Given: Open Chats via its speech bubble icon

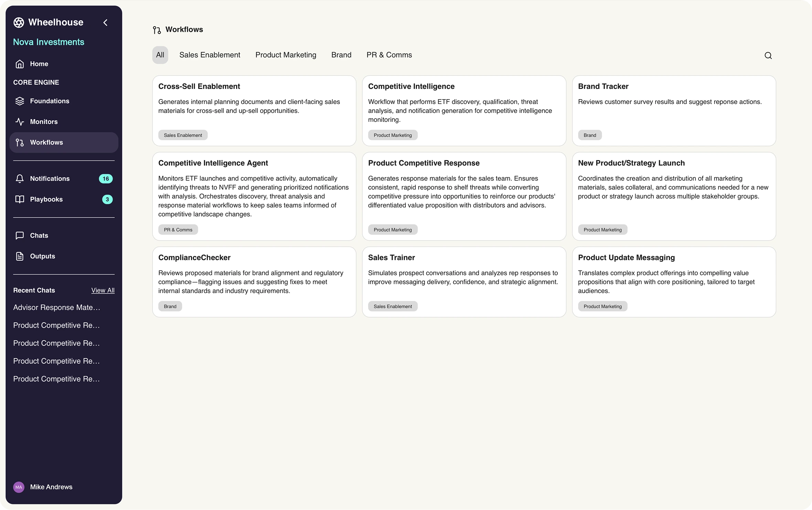Looking at the screenshot, I should coord(20,236).
